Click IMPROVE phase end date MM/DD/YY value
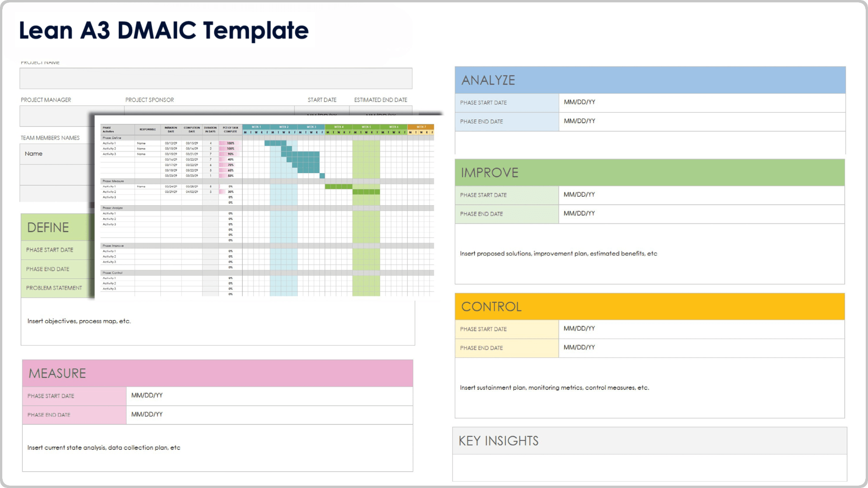868x488 pixels. pos(579,213)
